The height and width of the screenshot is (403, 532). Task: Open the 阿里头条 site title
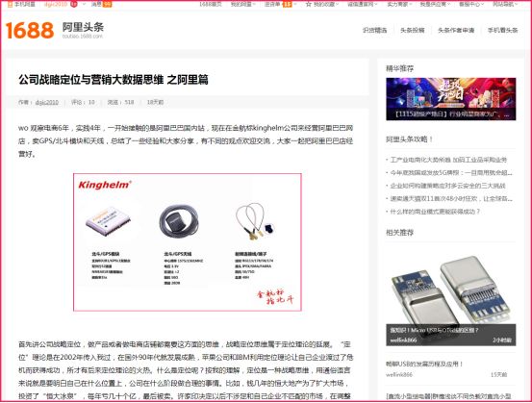(83, 27)
